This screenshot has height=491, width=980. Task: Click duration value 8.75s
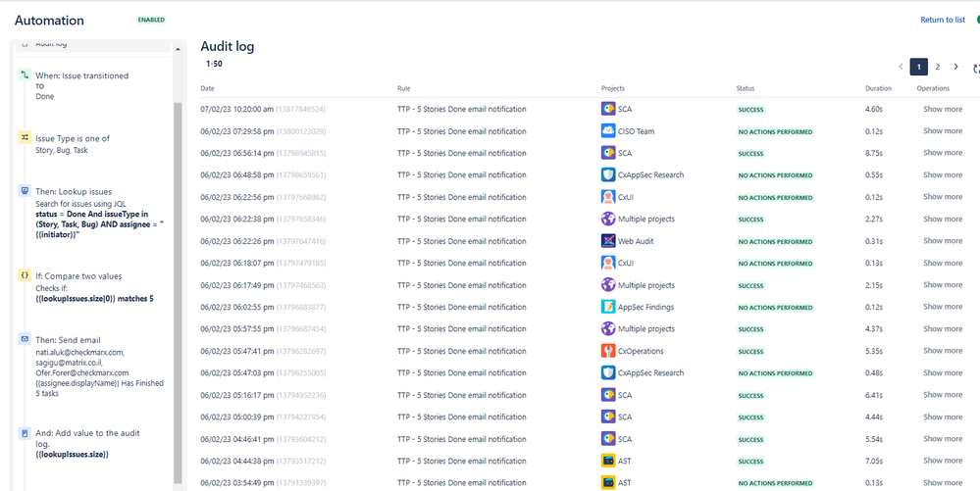873,153
